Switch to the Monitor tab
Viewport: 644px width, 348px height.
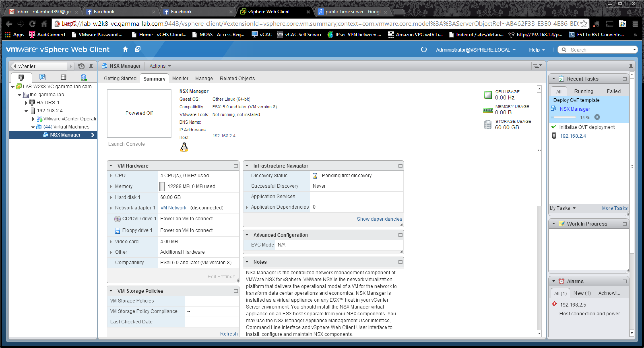[x=180, y=78]
